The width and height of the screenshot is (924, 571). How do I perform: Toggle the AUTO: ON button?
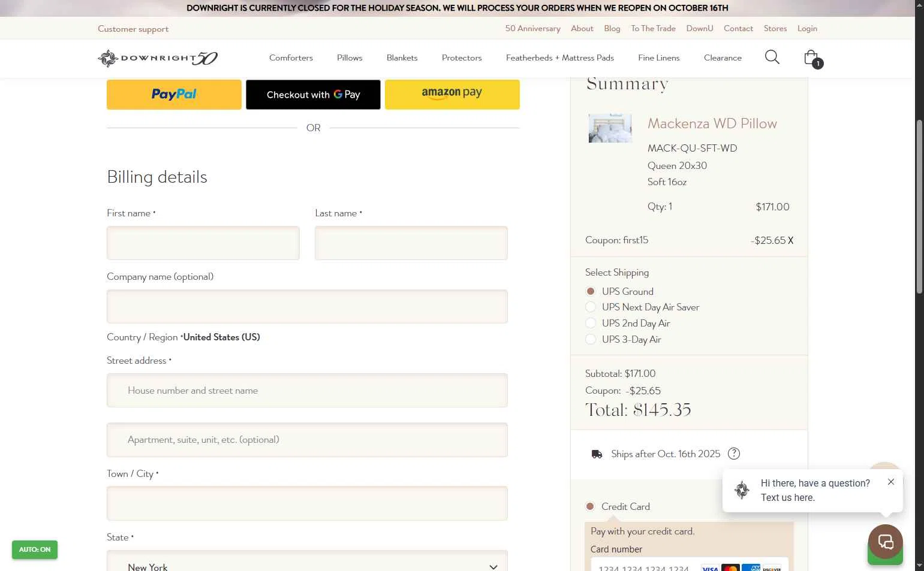tap(35, 549)
